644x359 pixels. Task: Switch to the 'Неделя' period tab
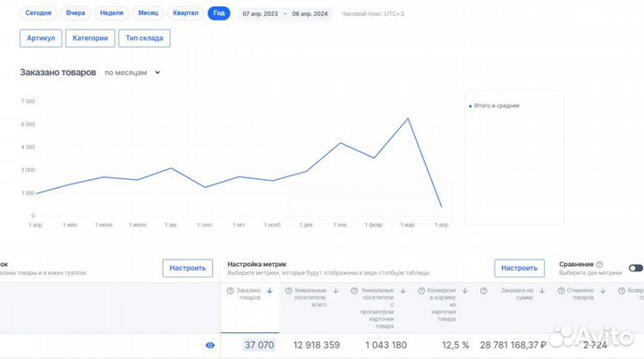[x=112, y=13]
